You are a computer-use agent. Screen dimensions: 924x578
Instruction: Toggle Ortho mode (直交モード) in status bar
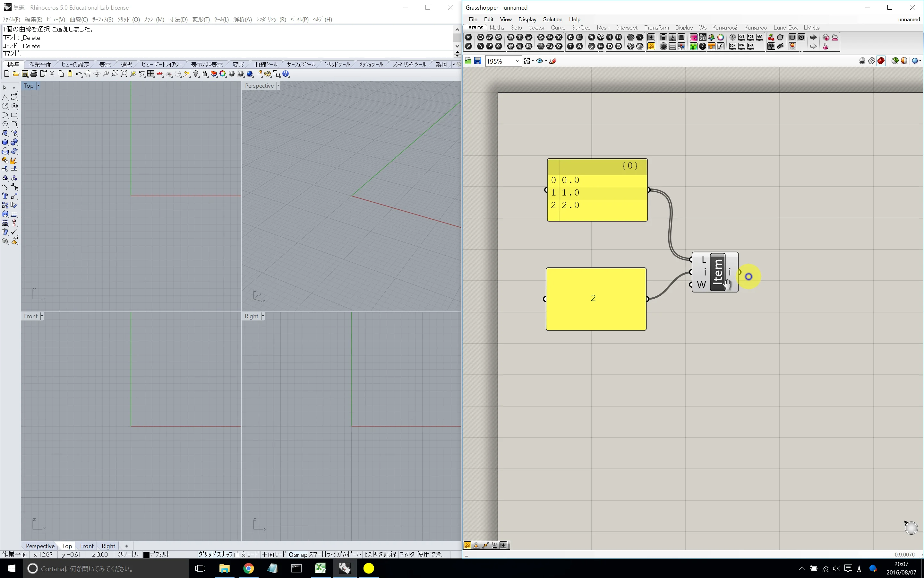(x=246, y=554)
